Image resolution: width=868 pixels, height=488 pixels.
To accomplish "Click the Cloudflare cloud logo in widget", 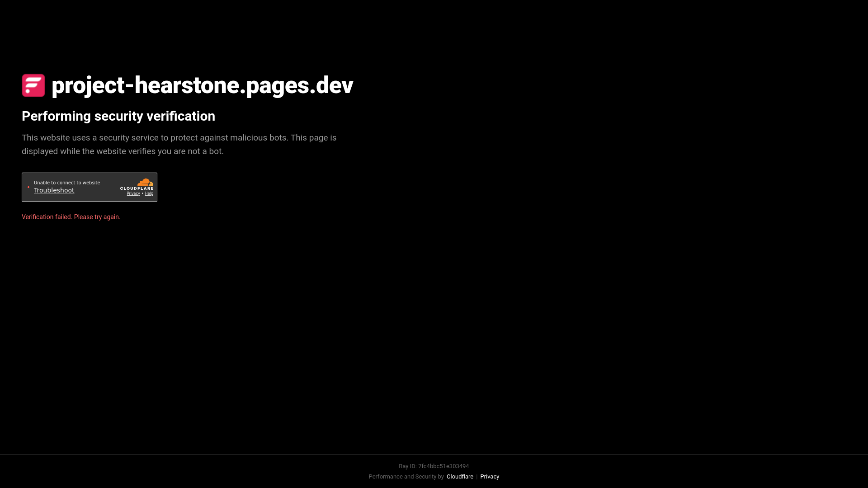I will click(x=137, y=184).
